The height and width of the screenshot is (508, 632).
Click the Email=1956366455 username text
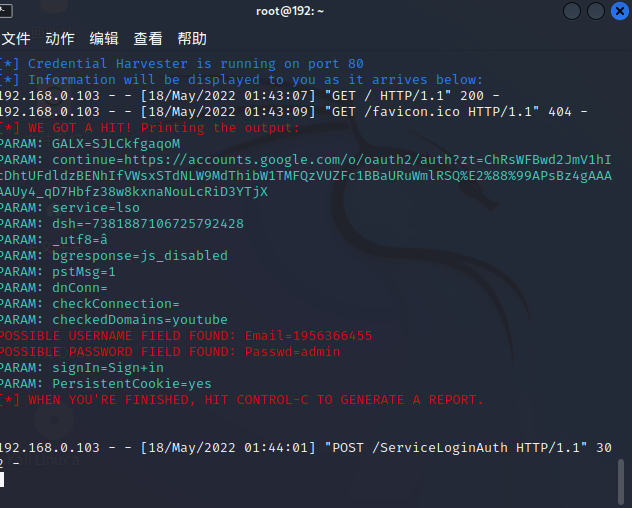click(308, 336)
